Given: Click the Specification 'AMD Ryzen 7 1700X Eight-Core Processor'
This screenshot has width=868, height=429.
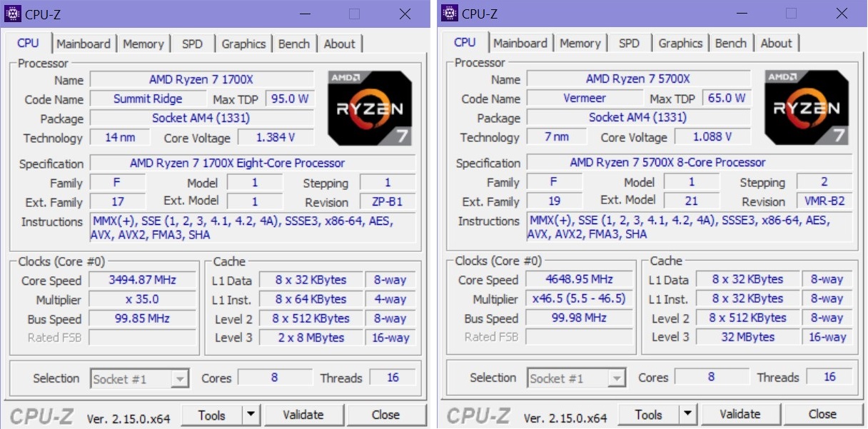Looking at the screenshot, I should 253,163.
